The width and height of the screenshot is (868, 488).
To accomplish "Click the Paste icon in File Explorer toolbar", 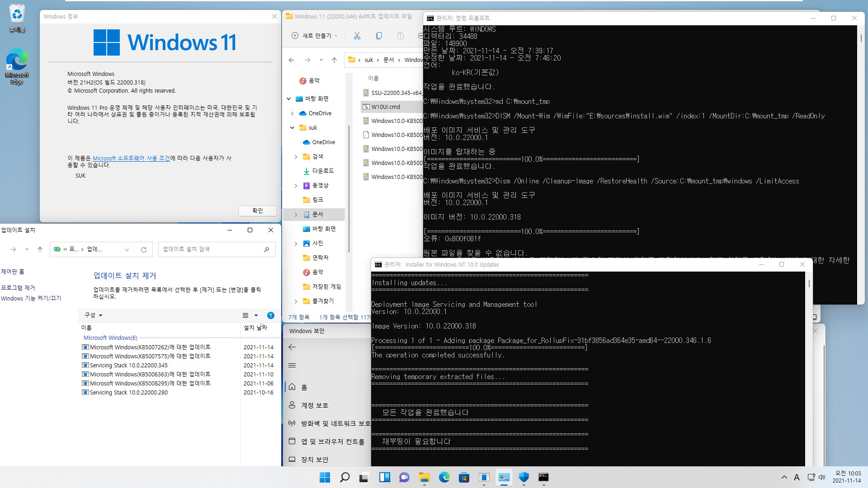I will [x=400, y=36].
